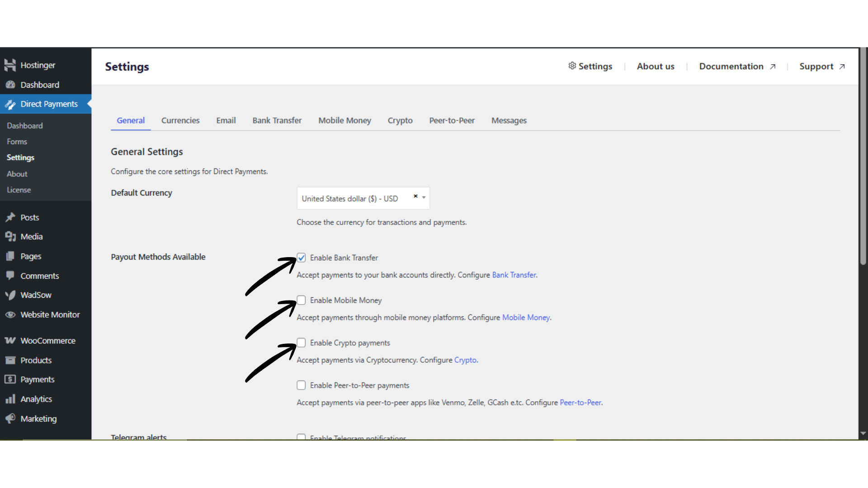Tick Enable Crypto payments checkbox
Image resolution: width=868 pixels, height=488 pixels.
point(301,343)
